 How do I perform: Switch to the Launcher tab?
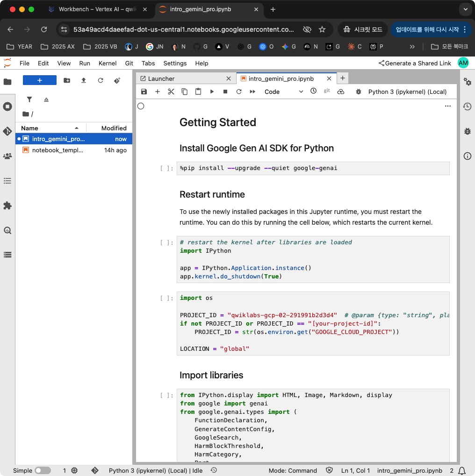[x=161, y=78]
